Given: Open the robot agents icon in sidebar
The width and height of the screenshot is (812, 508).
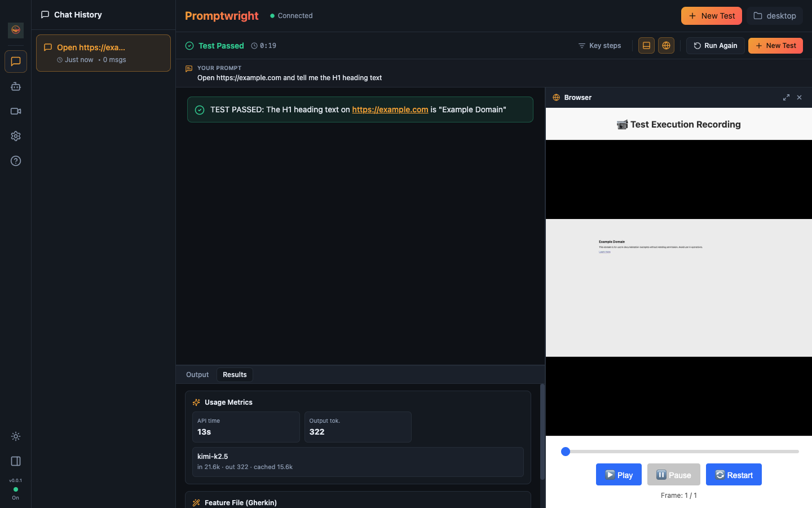Looking at the screenshot, I should pyautogui.click(x=16, y=86).
